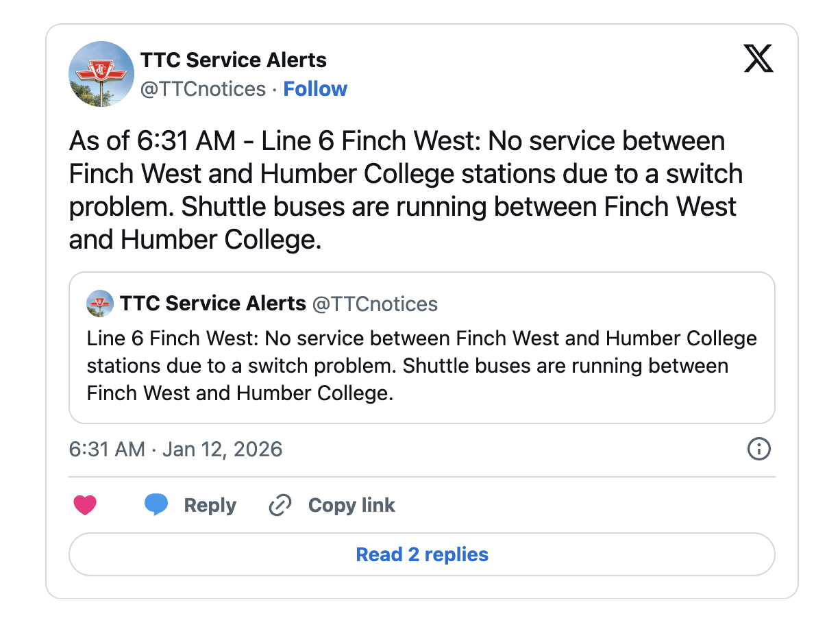Click 'stations due to a switch problem' in the quoted tweet
The width and height of the screenshot is (840, 618).
pos(241,366)
